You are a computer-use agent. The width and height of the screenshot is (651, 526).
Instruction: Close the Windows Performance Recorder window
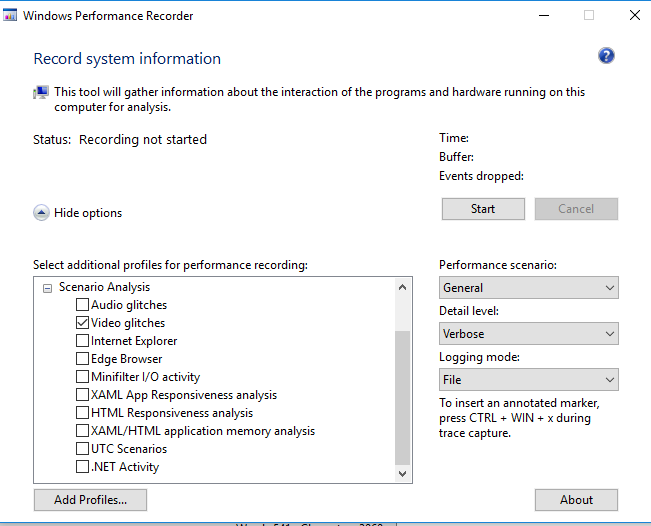point(635,15)
